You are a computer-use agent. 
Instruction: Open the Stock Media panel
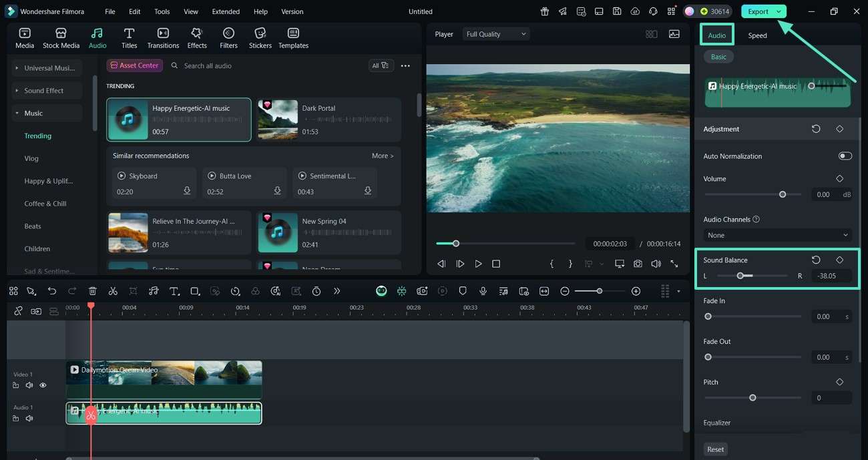coord(61,38)
